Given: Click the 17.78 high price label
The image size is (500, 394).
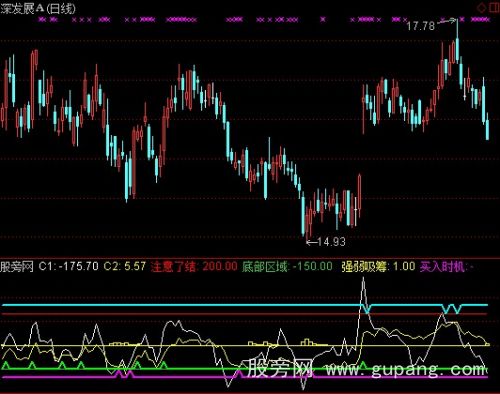Looking at the screenshot, I should pos(421,26).
